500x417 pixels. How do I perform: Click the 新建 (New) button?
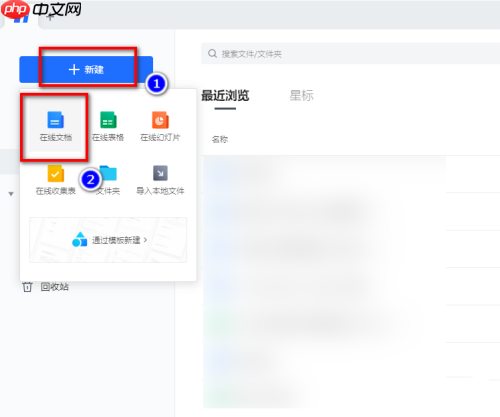click(x=86, y=70)
